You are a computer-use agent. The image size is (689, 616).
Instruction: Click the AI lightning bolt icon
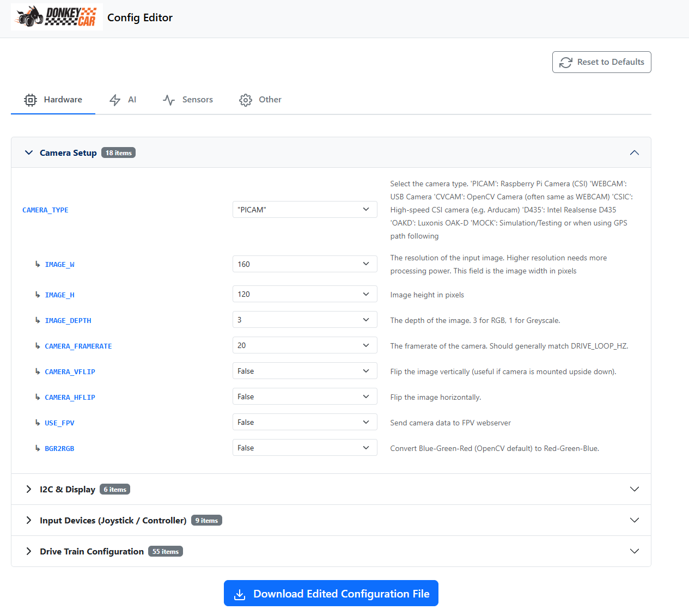(x=114, y=100)
